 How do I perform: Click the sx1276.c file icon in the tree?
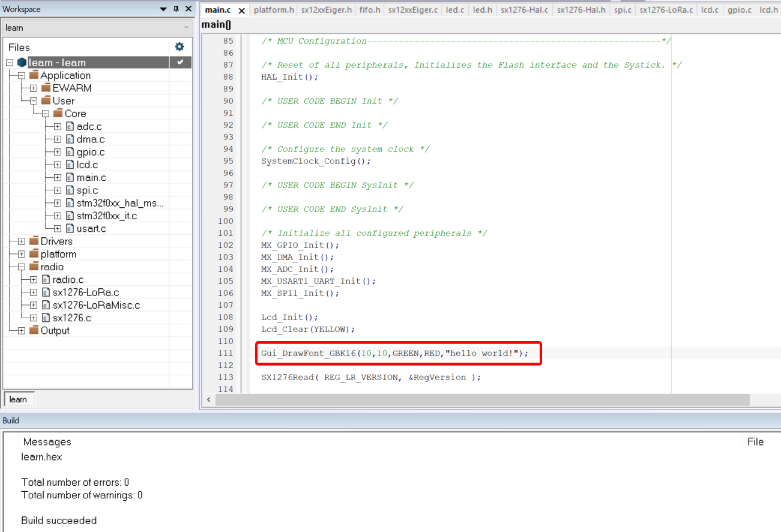coord(46,318)
